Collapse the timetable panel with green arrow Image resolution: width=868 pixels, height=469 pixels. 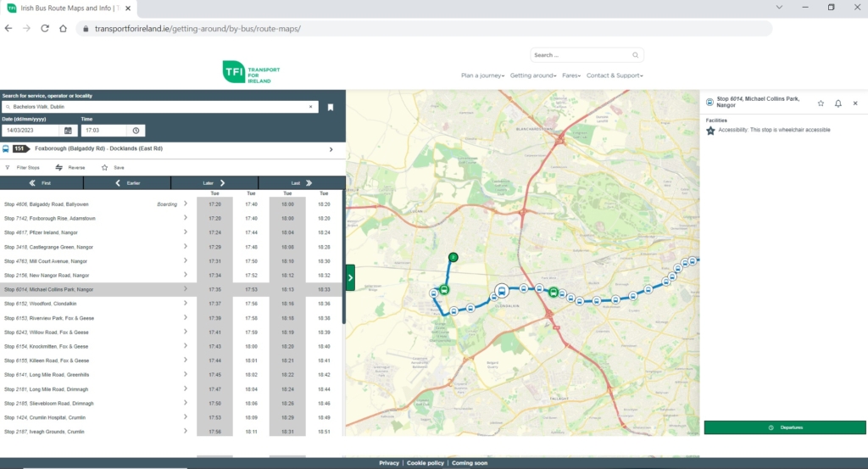pos(350,276)
